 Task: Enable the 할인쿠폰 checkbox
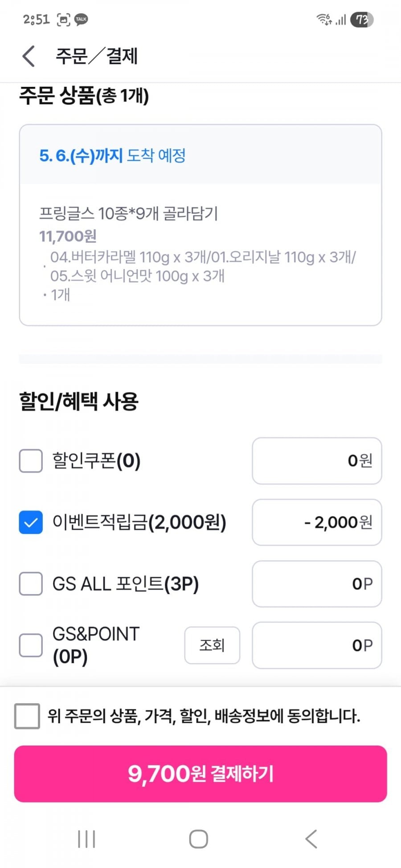point(31,461)
